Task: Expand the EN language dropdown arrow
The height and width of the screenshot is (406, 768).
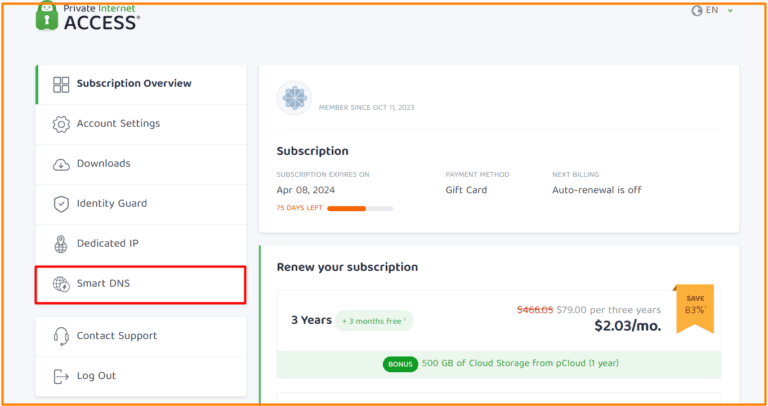Action: (731, 10)
